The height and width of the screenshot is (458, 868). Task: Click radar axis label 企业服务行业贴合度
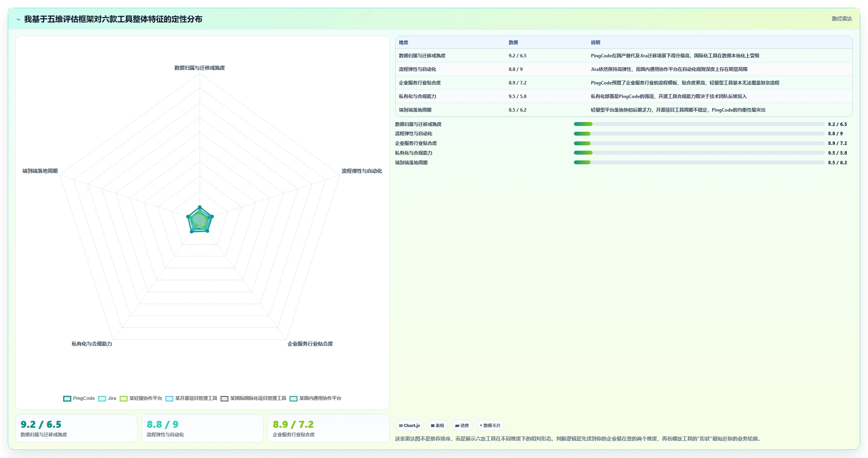coord(310,344)
